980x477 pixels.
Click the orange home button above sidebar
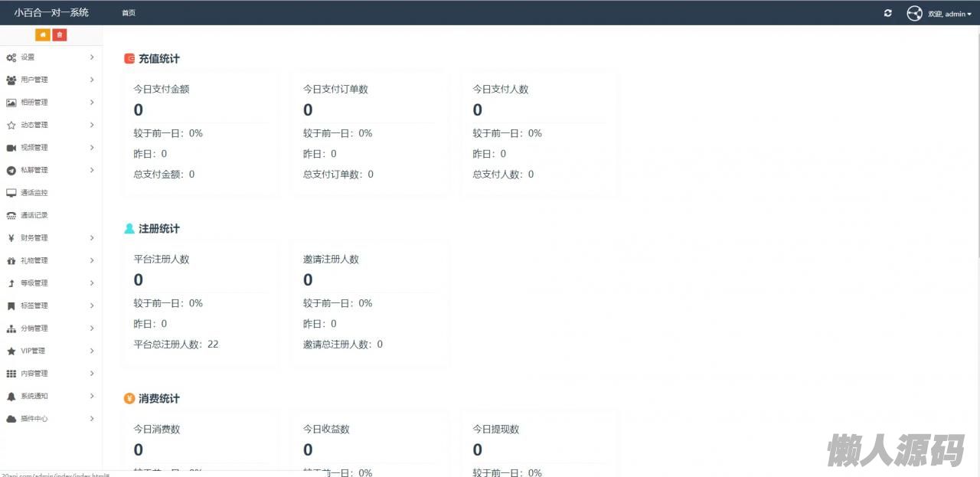pos(42,34)
